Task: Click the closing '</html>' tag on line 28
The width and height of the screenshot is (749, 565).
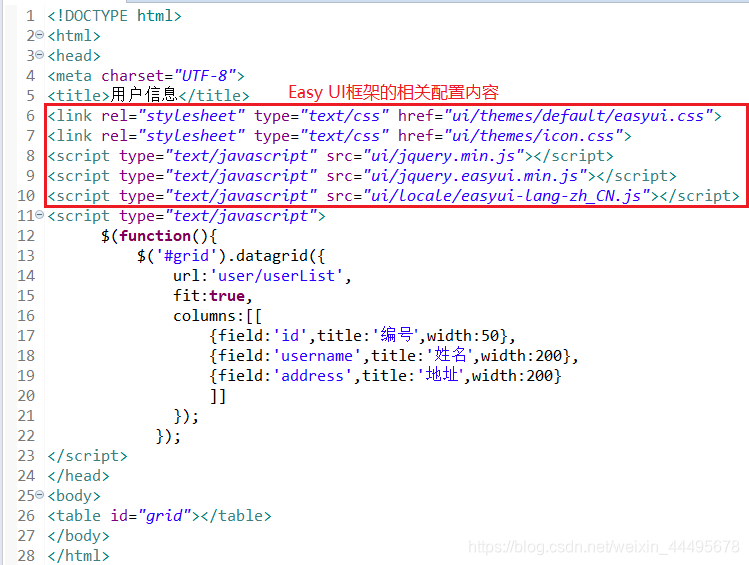Action: pos(78,556)
